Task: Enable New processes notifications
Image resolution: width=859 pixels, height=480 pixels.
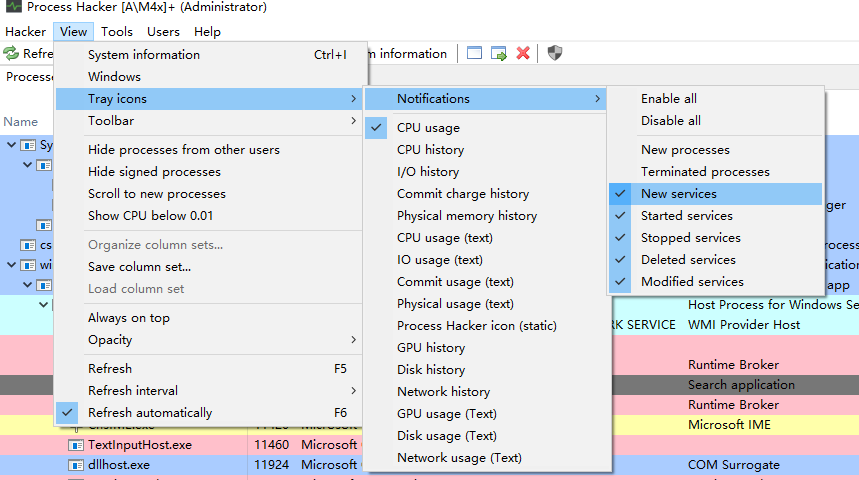Action: (x=715, y=150)
